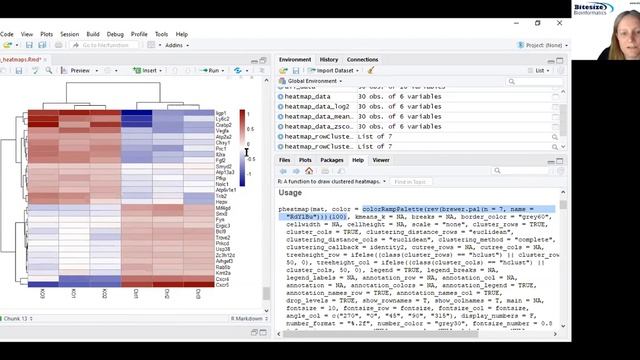Toggle the document outline icon
This screenshot has width=640, height=360.
coord(262,71)
